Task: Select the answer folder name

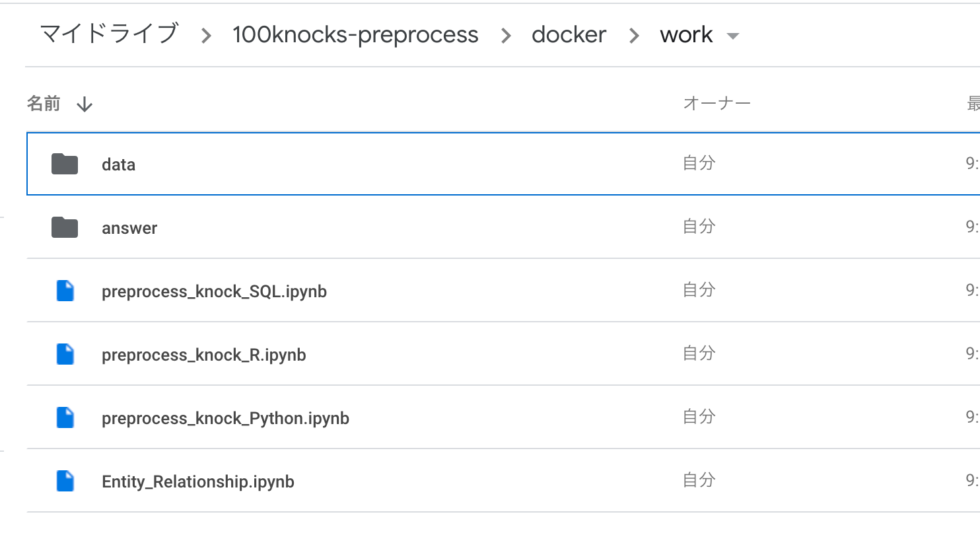Action: click(129, 228)
